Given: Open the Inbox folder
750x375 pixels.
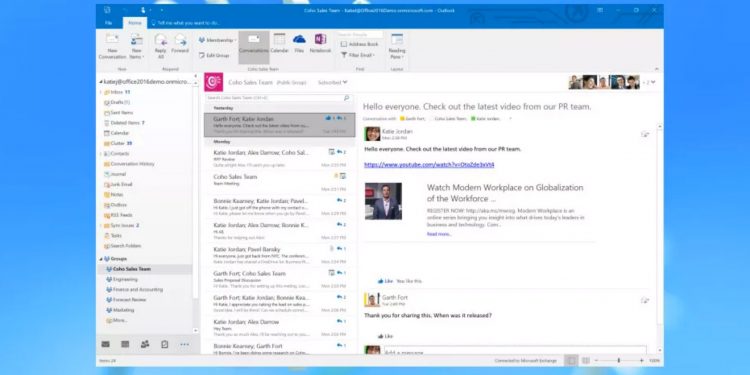Looking at the screenshot, I should (x=117, y=92).
